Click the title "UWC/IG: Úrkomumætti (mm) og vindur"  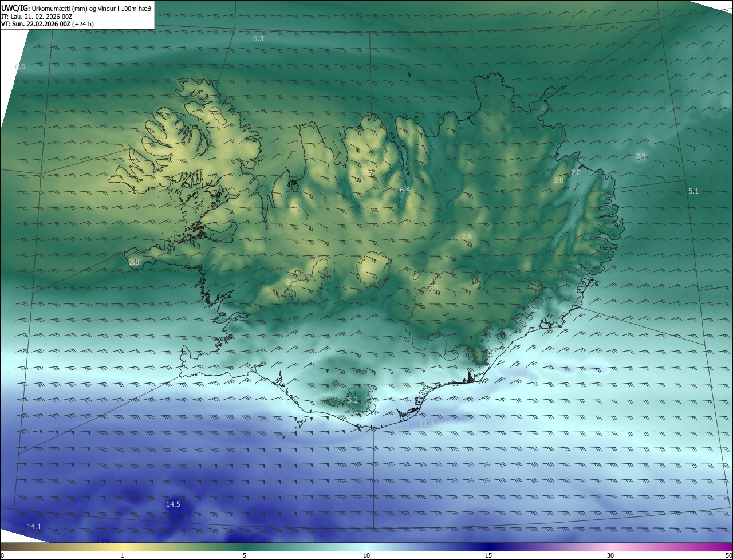tap(76, 9)
